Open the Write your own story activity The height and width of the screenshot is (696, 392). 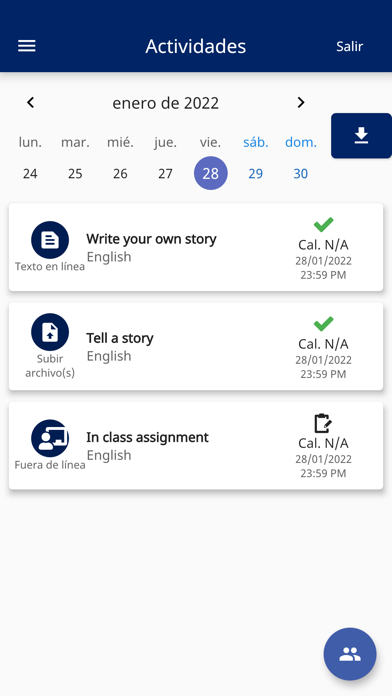coord(196,247)
